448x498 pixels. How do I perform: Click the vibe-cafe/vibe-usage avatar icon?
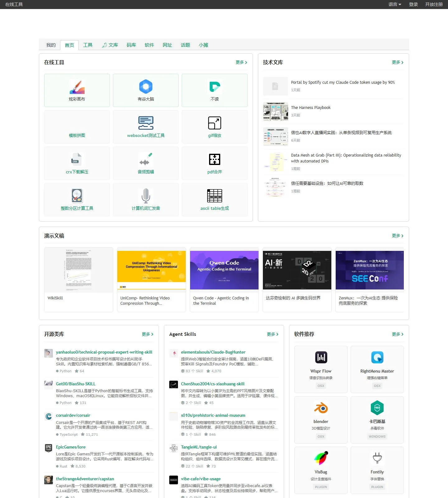[174, 480]
